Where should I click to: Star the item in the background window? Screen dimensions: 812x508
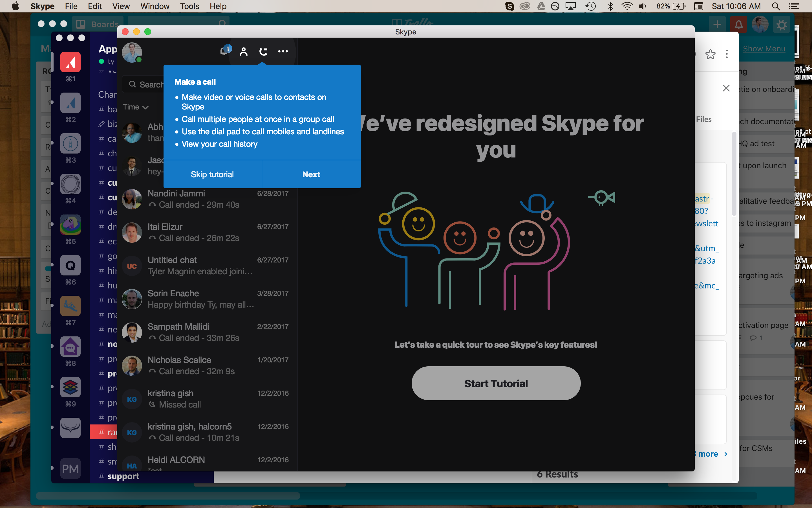click(710, 54)
